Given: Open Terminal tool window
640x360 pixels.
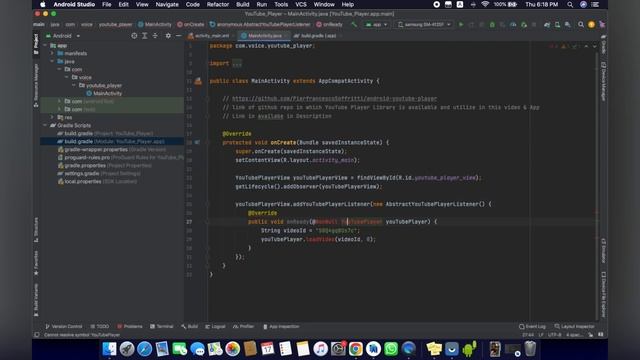Looking at the screenshot, I should (x=162, y=327).
